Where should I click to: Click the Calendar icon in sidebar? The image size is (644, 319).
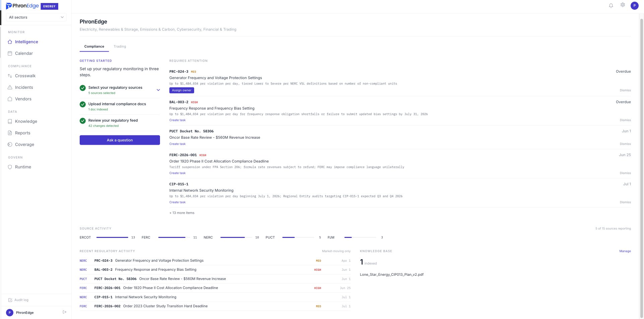coord(10,53)
